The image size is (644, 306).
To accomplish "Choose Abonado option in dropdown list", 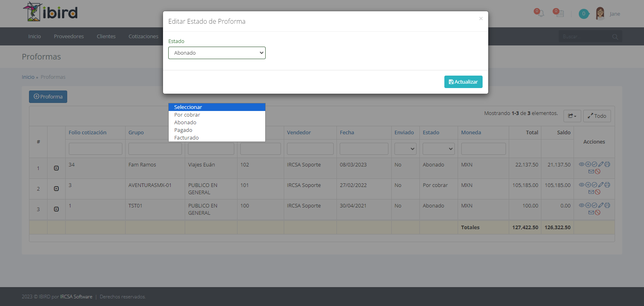I will click(x=217, y=122).
